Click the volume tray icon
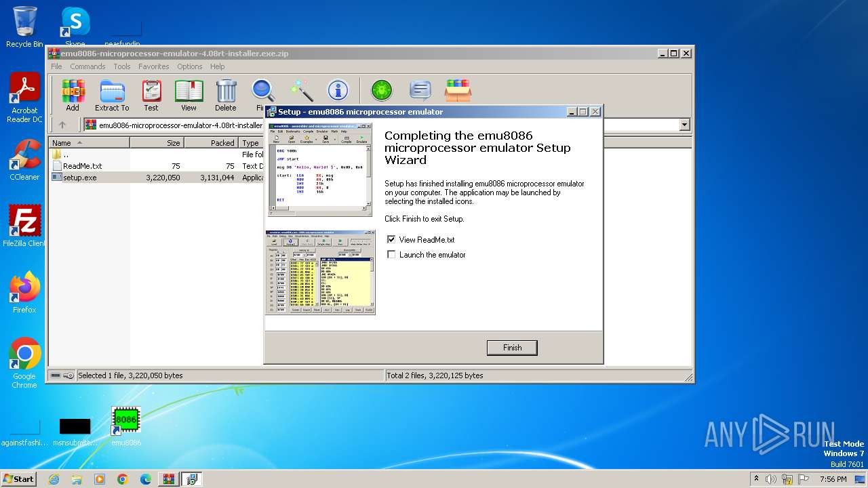The width and height of the screenshot is (868, 488). (x=771, y=479)
